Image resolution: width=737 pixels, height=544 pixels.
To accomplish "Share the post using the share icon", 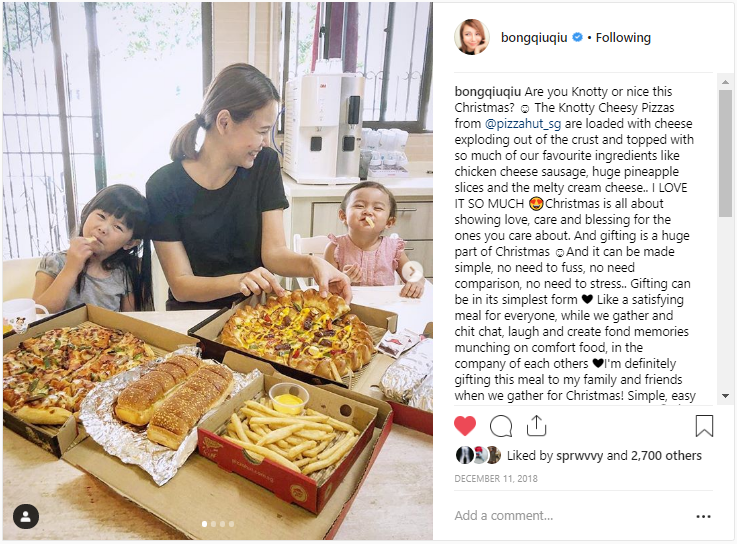I will coord(536,426).
